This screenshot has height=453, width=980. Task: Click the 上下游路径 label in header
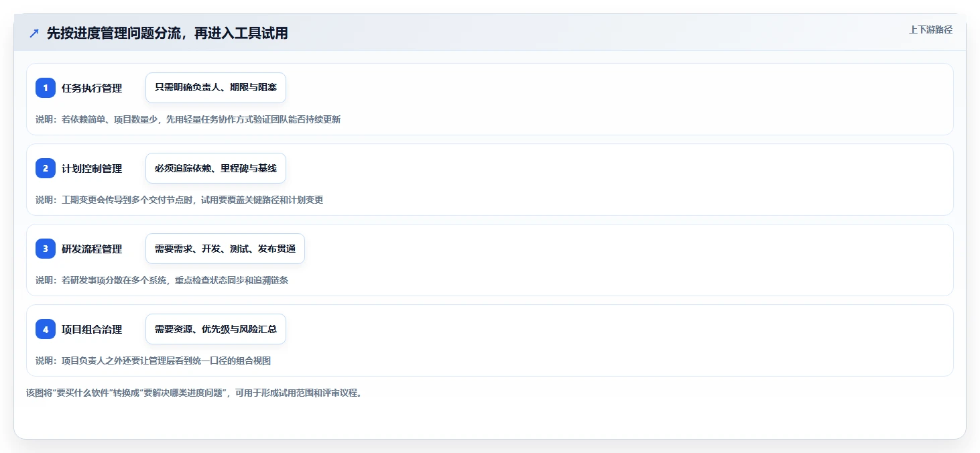tap(930, 29)
